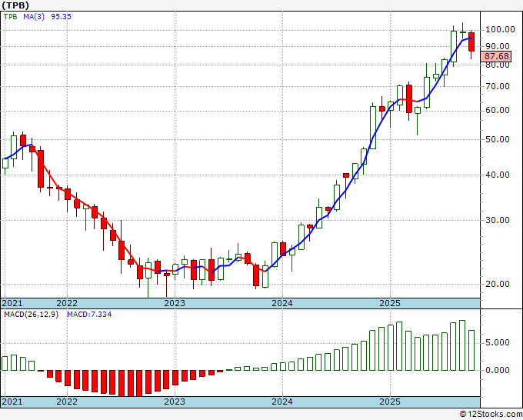Select 2025 on the MACD panel time axis

pyautogui.click(x=390, y=402)
